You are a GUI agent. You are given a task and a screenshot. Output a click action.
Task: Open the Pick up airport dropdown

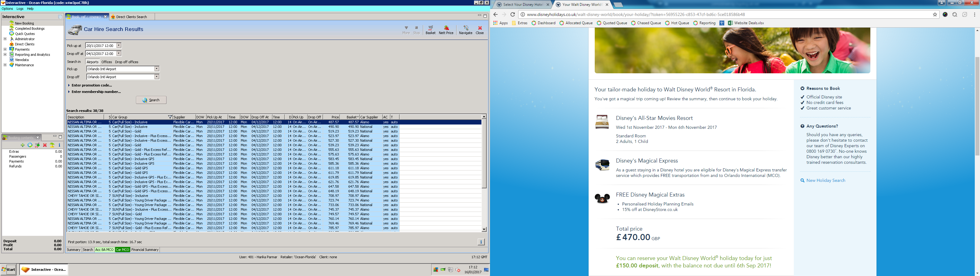point(156,69)
